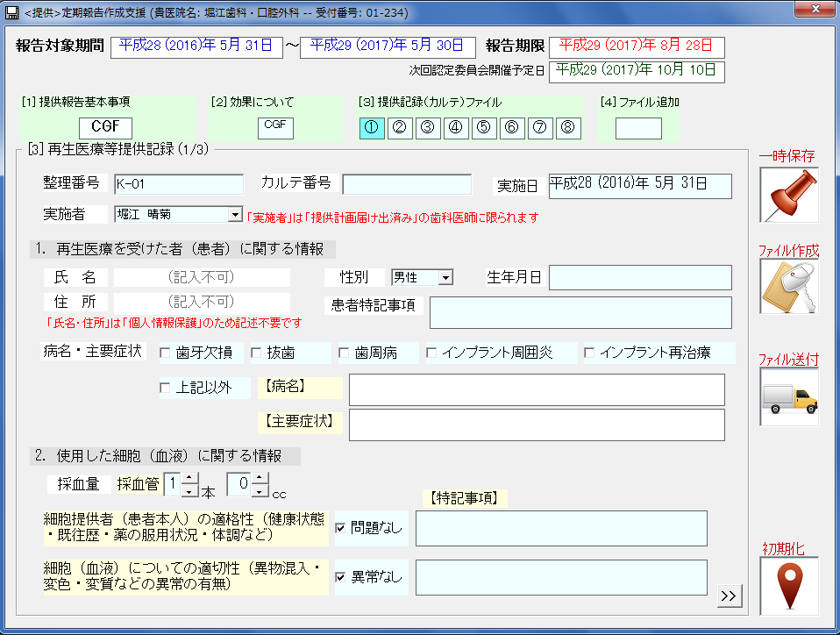Click the truck file send icon
The image size is (840, 635).
(788, 397)
